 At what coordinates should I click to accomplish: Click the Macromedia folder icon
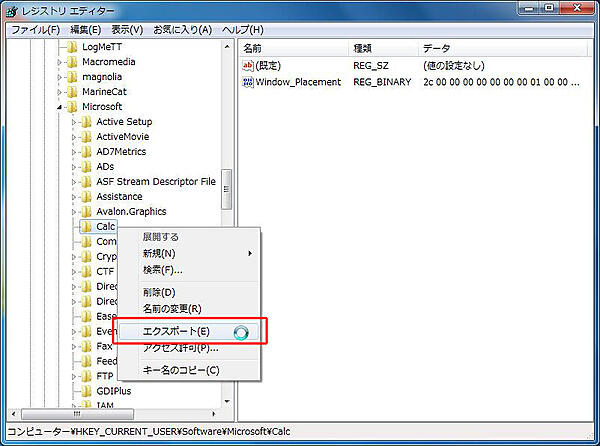point(72,62)
